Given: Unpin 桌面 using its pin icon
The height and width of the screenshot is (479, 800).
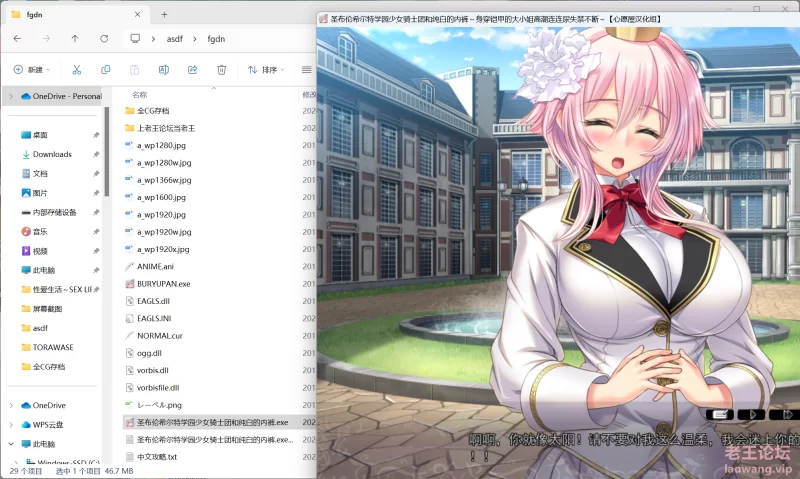Looking at the screenshot, I should (x=96, y=135).
